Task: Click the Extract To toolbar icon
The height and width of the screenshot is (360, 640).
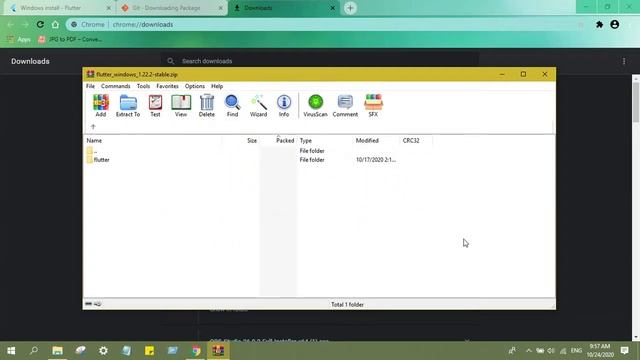Action: [x=128, y=105]
